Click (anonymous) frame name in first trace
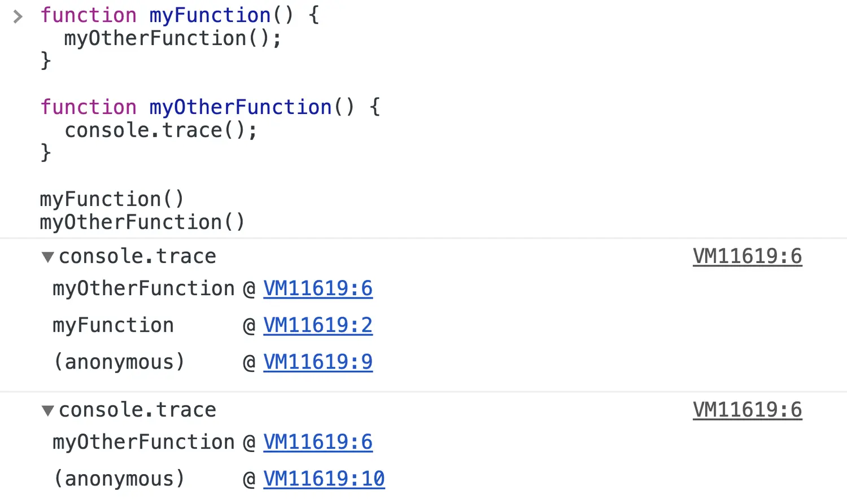The image size is (847, 504). [119, 362]
